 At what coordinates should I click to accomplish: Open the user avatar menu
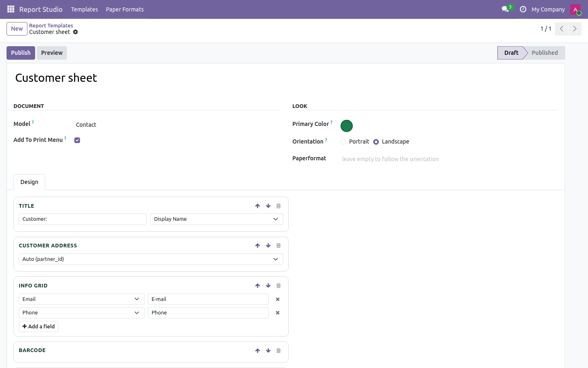click(x=575, y=9)
